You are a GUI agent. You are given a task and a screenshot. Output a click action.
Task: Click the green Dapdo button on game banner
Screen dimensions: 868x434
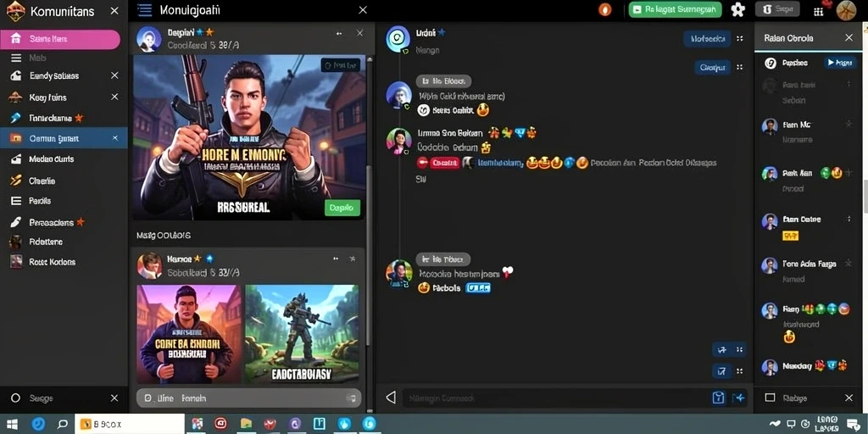pos(342,208)
